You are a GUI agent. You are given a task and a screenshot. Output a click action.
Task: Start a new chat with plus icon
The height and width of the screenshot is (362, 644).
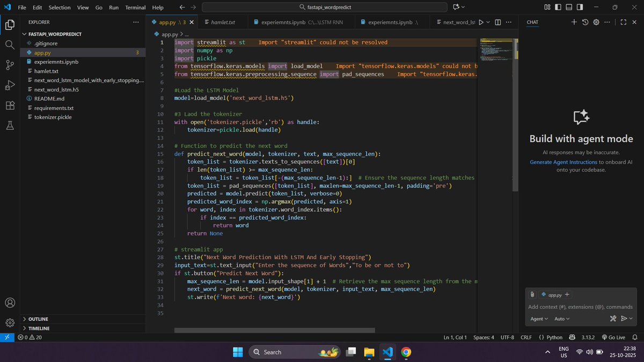pyautogui.click(x=574, y=22)
